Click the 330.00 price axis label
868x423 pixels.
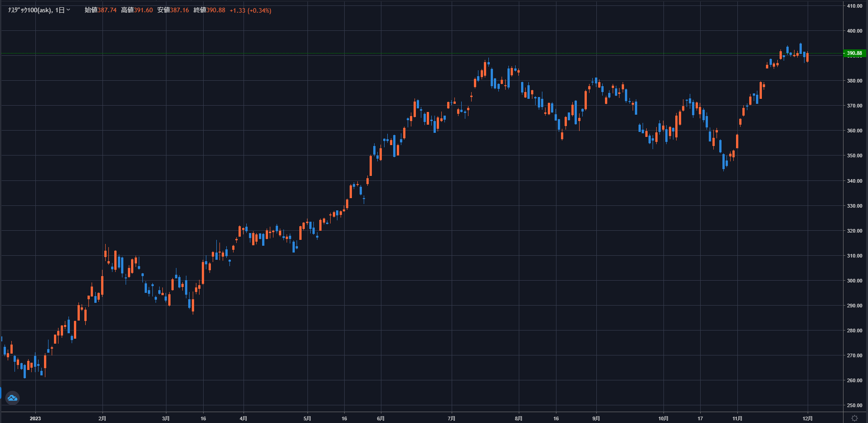(x=854, y=206)
